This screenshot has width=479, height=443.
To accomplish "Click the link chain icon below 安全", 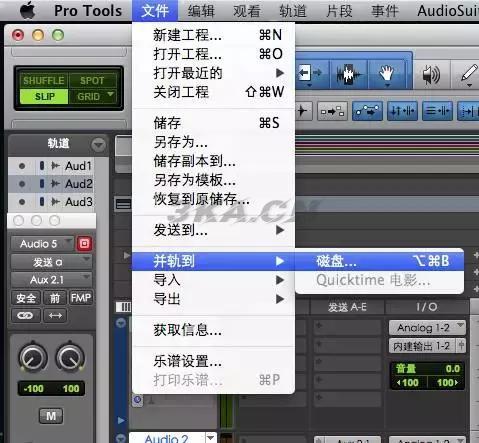I will click(x=26, y=315).
